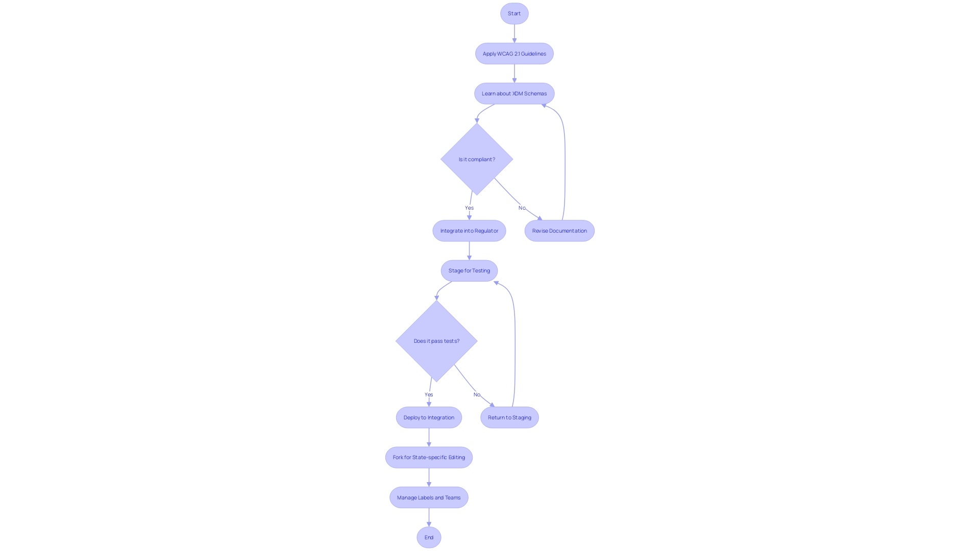Viewport: 980px width, 551px height.
Task: Click the Revise Documentation node
Action: (x=559, y=230)
